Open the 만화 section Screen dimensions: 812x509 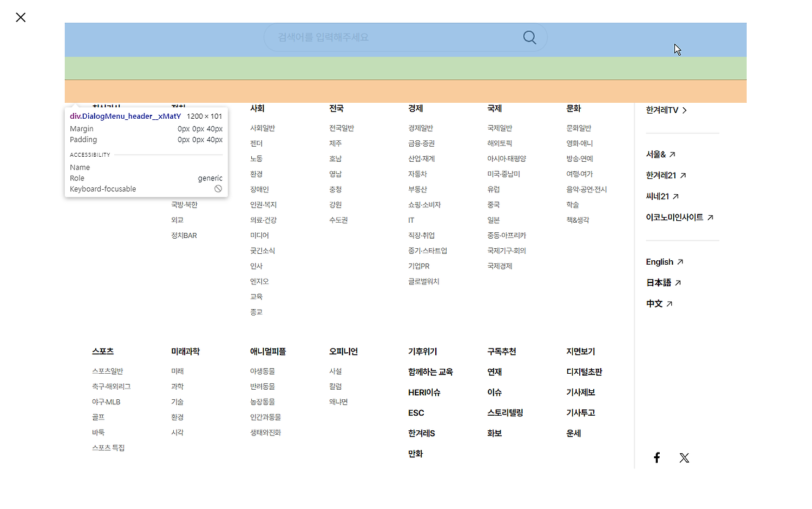[x=416, y=453]
